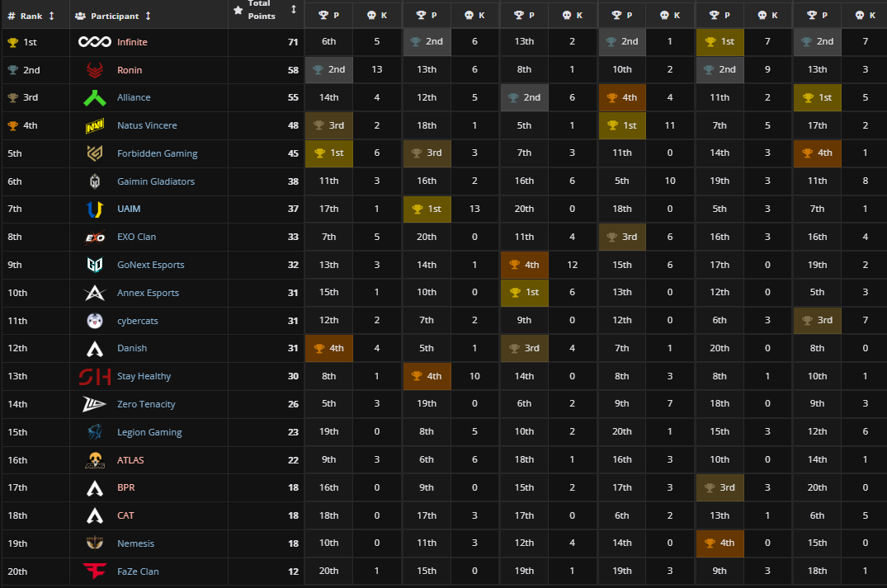Click Ronin's total points value 58
Screen dimensions: 887x588
tap(293, 70)
